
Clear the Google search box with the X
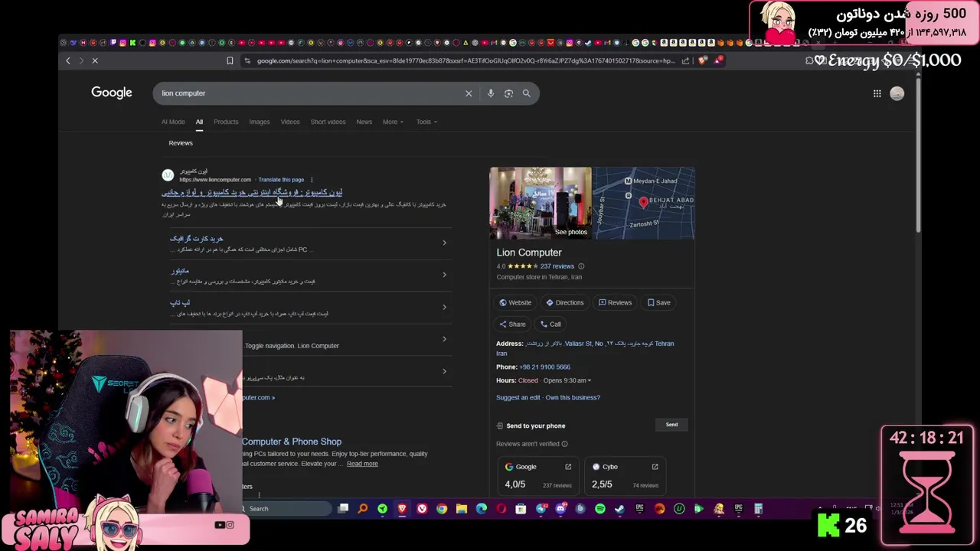tap(469, 93)
